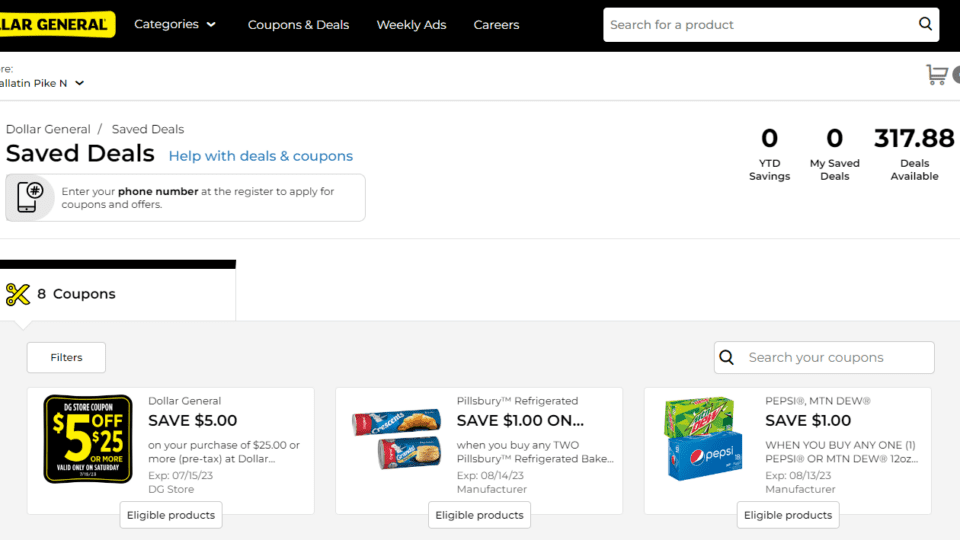Click the Dollar General breadcrumb link
Viewport: 960px width, 540px height.
[x=48, y=129]
